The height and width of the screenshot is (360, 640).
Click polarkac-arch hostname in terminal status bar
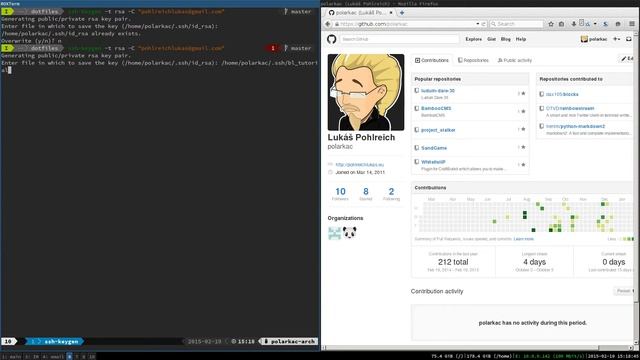tap(289, 341)
